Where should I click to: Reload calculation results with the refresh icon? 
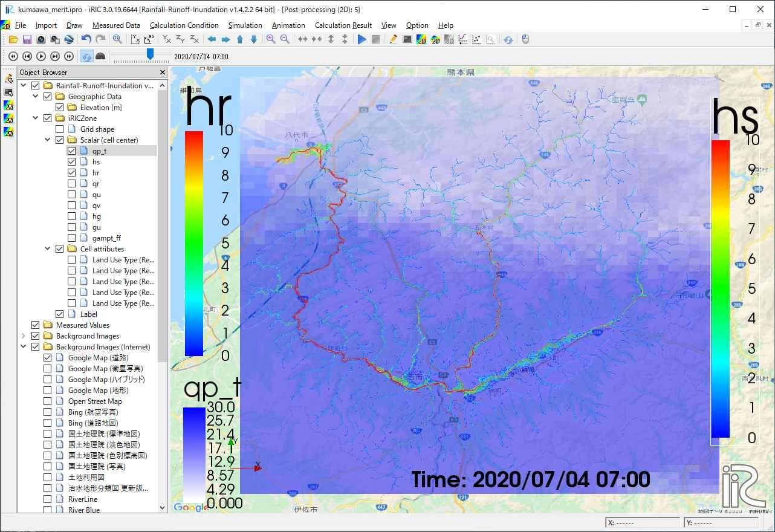coord(508,39)
